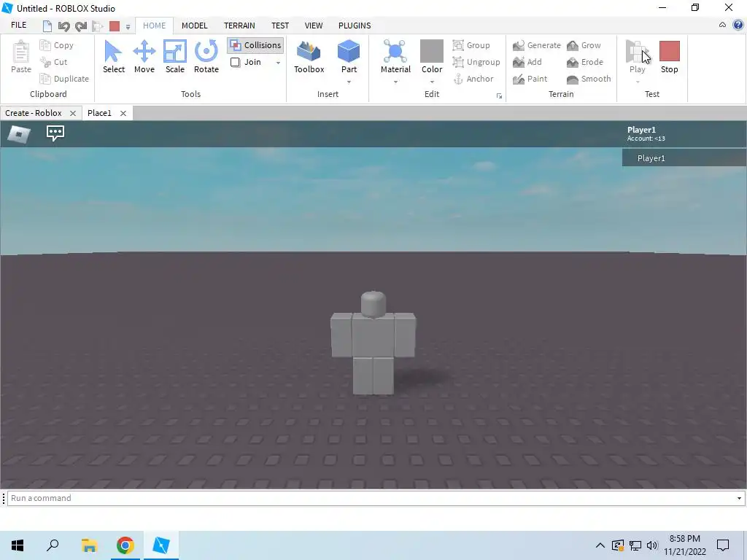
Task: Cut the selection
Action: [54, 62]
